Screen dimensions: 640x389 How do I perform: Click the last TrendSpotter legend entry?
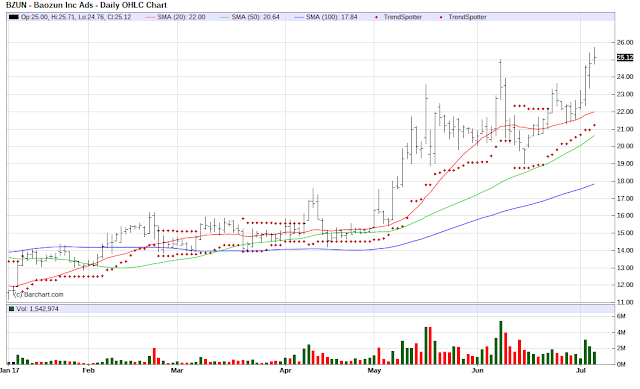pos(463,17)
